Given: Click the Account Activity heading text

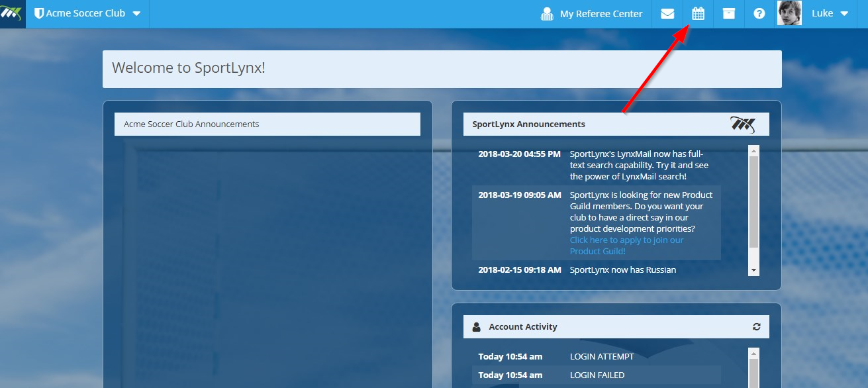Looking at the screenshot, I should click(x=523, y=326).
